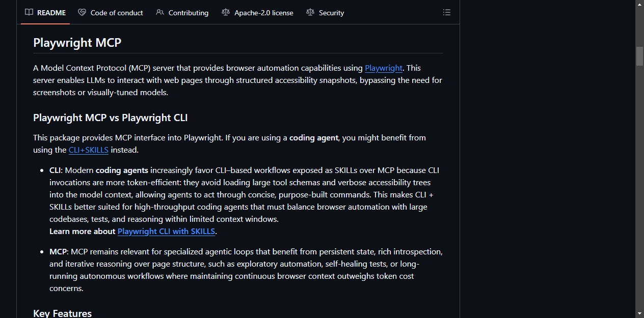The height and width of the screenshot is (318, 644).
Task: Click the people icon beside Contributing
Action: click(x=160, y=12)
